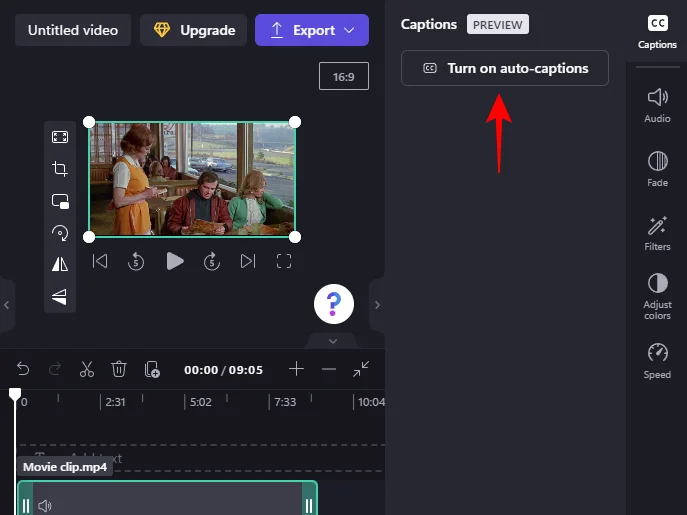Image resolution: width=687 pixels, height=515 pixels.
Task: Enter fullscreen preview mode
Action: point(284,261)
